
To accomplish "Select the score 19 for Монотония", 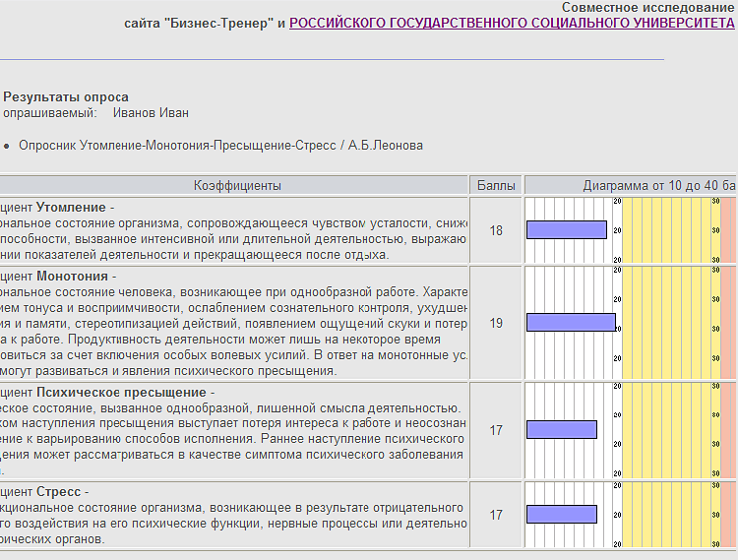I will coord(496,323).
